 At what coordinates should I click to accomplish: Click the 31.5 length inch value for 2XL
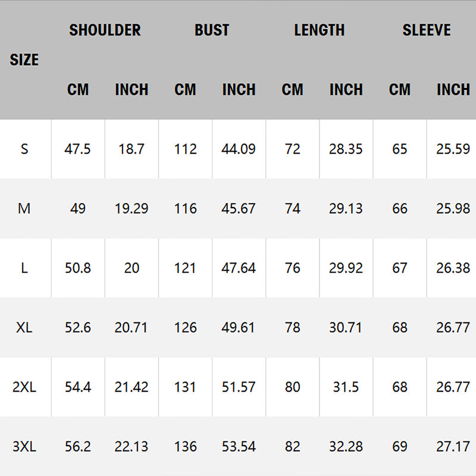tap(346, 387)
